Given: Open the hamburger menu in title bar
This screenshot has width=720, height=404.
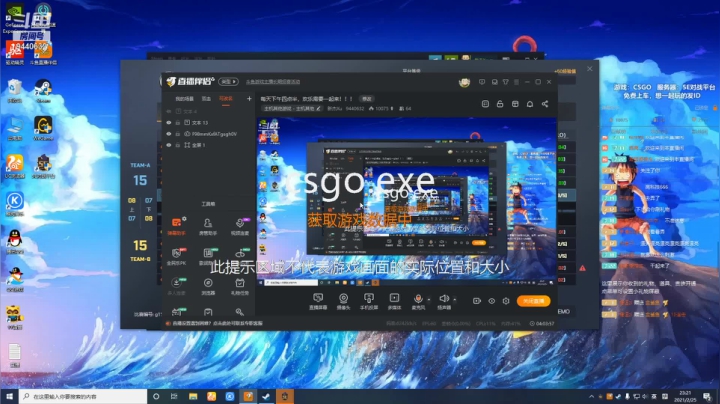Looking at the screenshot, I should pos(517,82).
